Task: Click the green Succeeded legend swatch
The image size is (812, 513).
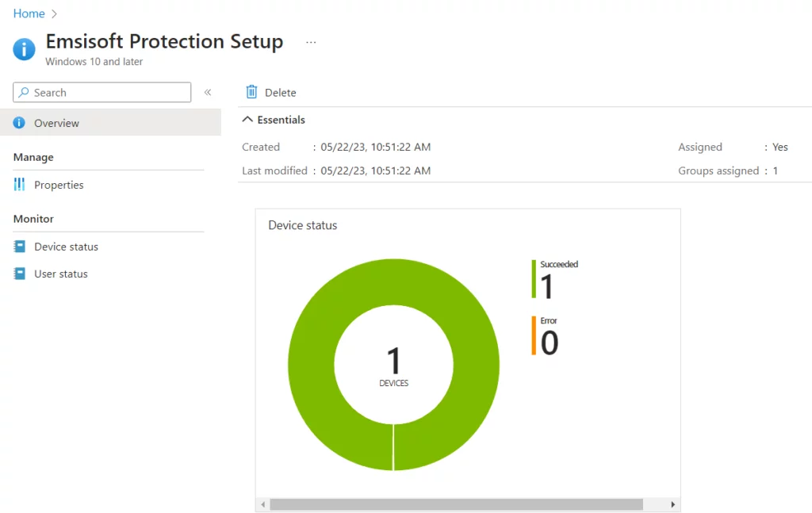Action: [x=534, y=280]
